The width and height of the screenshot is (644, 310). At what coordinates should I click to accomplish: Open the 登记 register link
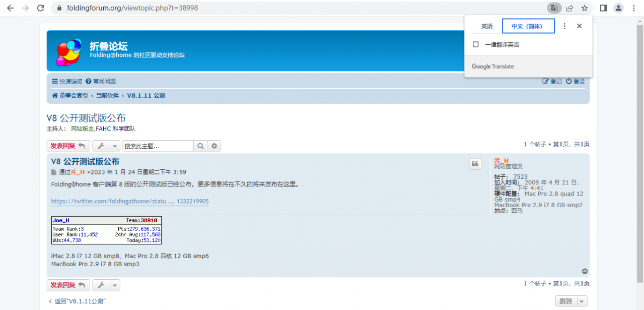coord(552,81)
